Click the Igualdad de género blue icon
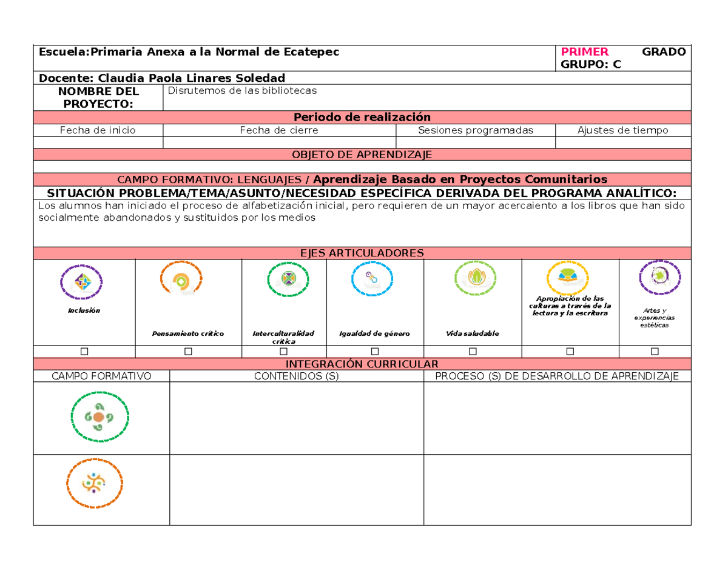The width and height of the screenshot is (728, 562). 372,279
